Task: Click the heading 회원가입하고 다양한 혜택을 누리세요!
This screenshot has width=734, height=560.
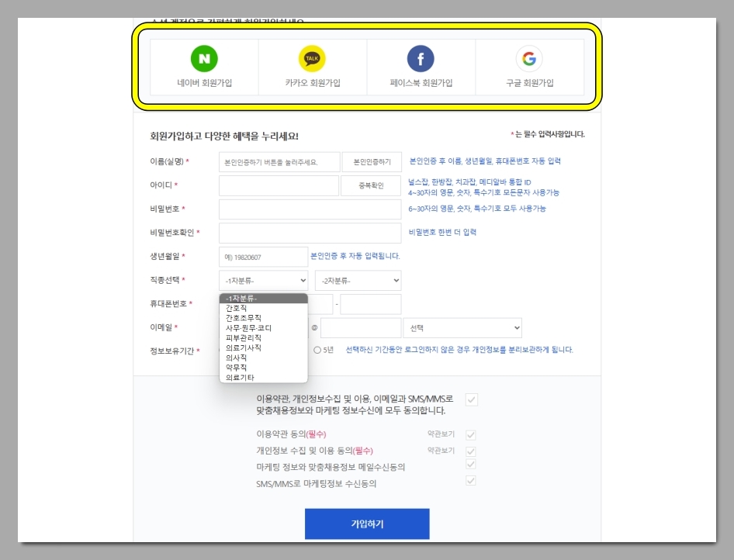Action: tap(224, 137)
